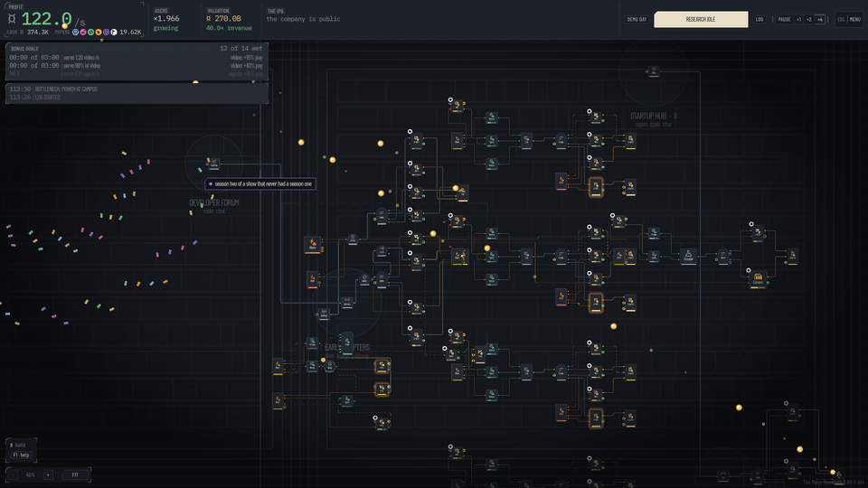Select the node inside Startup Hub circle
The width and height of the screenshot is (868, 488).
(654, 71)
